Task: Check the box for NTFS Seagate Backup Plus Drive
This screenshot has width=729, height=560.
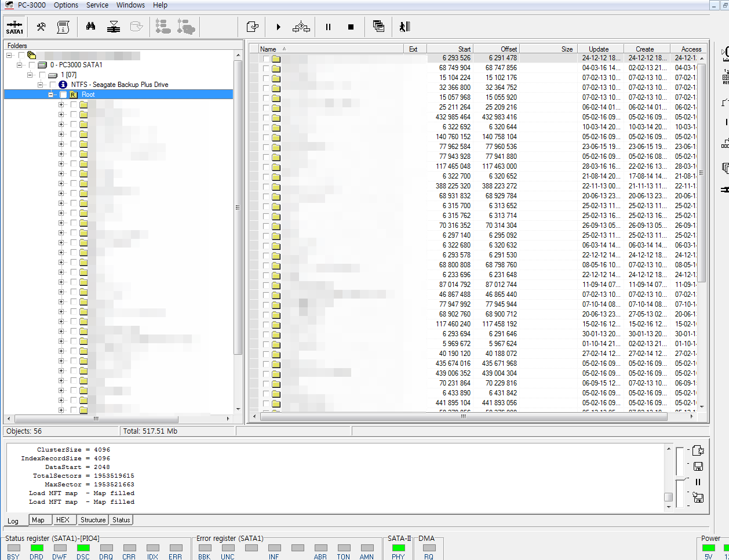Action: 53,85
